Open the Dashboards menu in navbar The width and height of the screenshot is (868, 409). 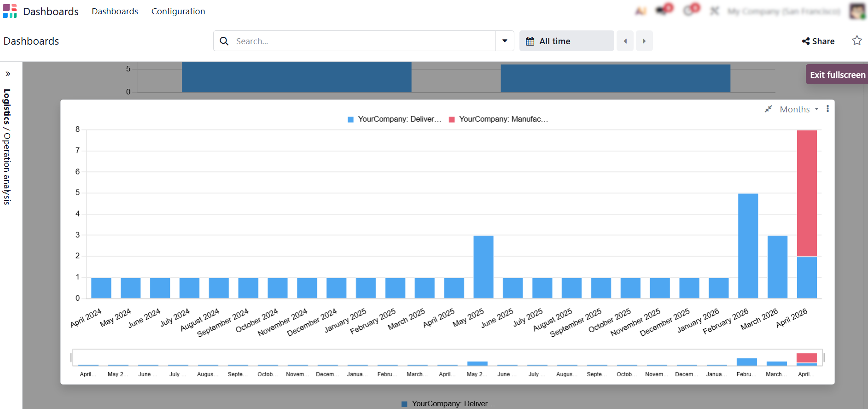click(x=115, y=11)
